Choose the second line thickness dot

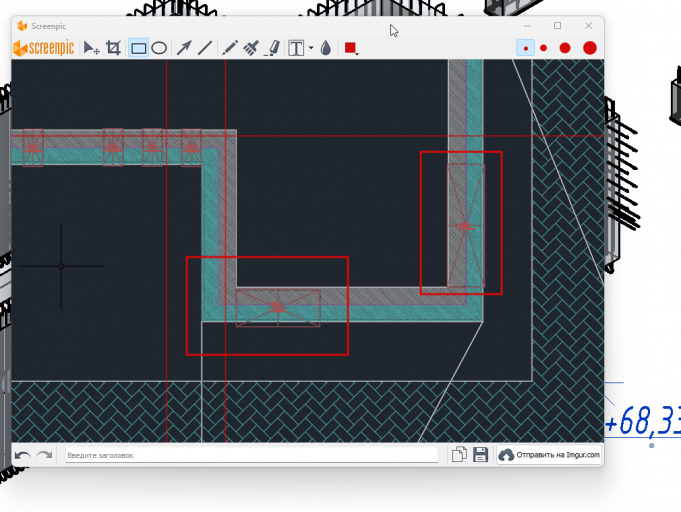544,48
